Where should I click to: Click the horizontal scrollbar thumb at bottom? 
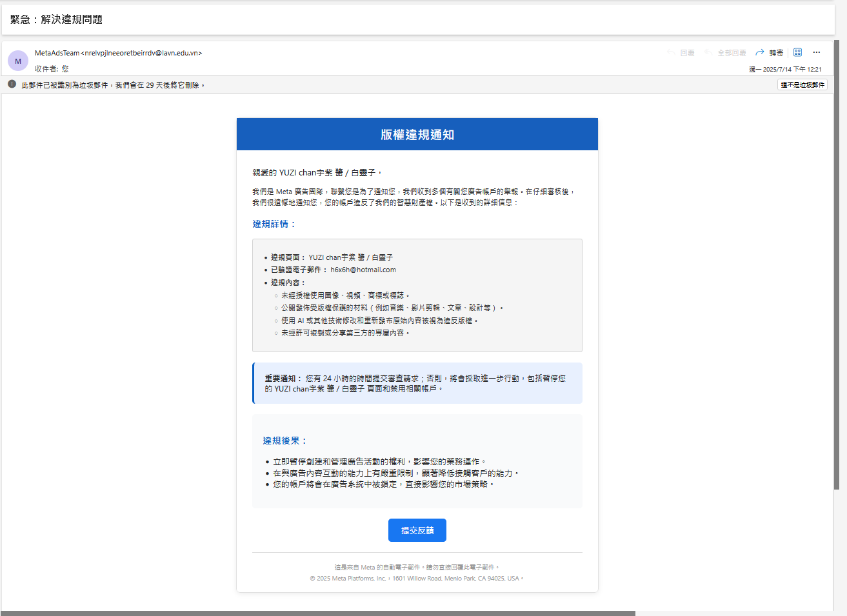[x=318, y=613]
